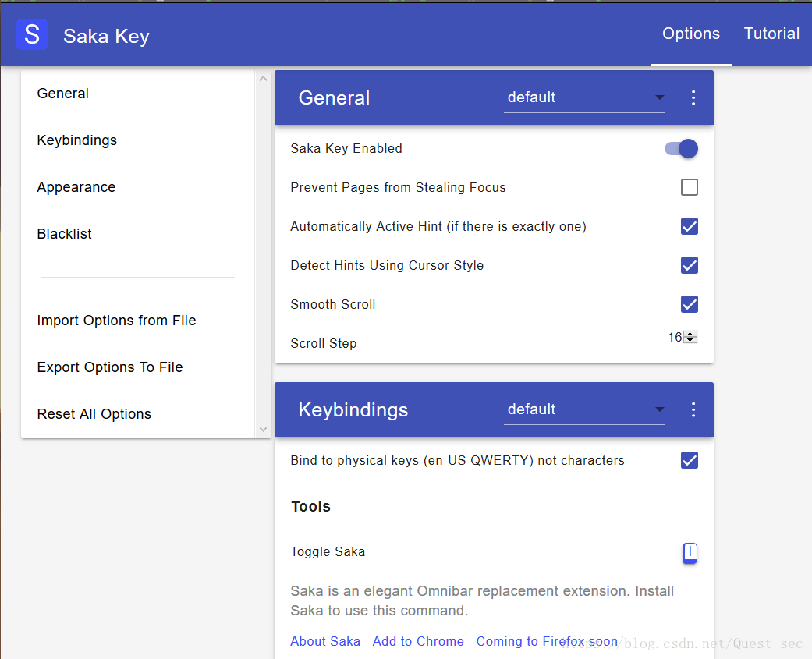Screen dimensions: 812x659
Task: Click the Saka Key title text
Action: coord(106,36)
